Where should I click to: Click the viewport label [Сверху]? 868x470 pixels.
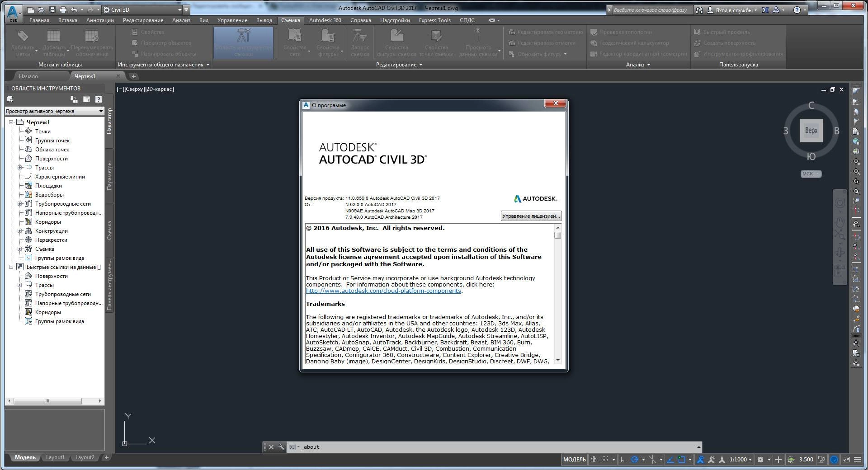point(134,89)
